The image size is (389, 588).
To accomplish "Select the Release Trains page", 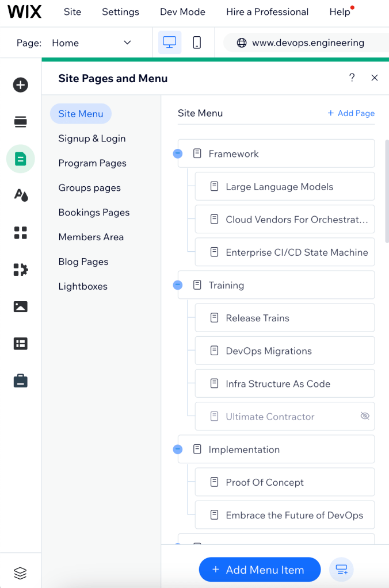I will point(285,318).
